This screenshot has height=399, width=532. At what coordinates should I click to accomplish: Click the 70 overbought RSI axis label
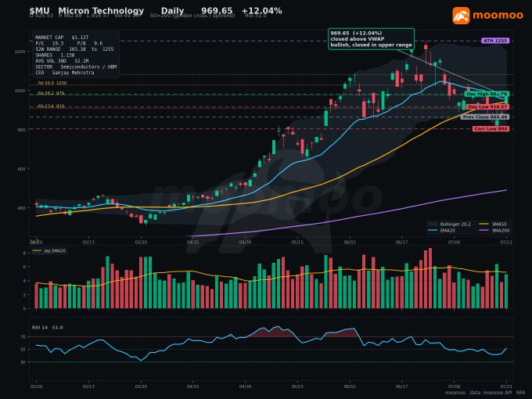click(23, 337)
